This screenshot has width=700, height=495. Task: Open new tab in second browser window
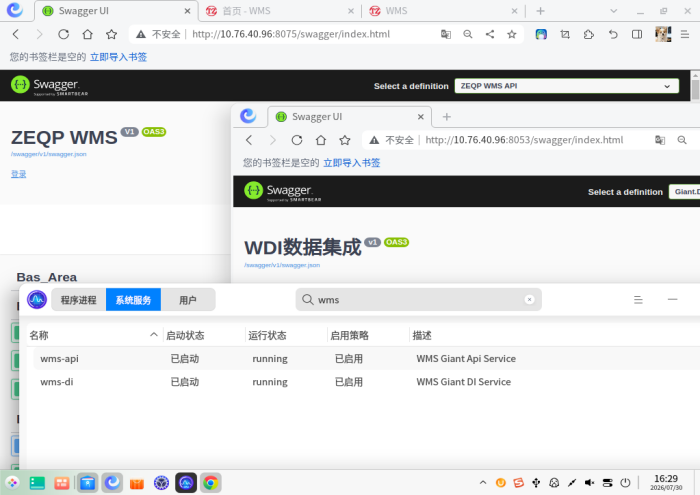coord(446,117)
